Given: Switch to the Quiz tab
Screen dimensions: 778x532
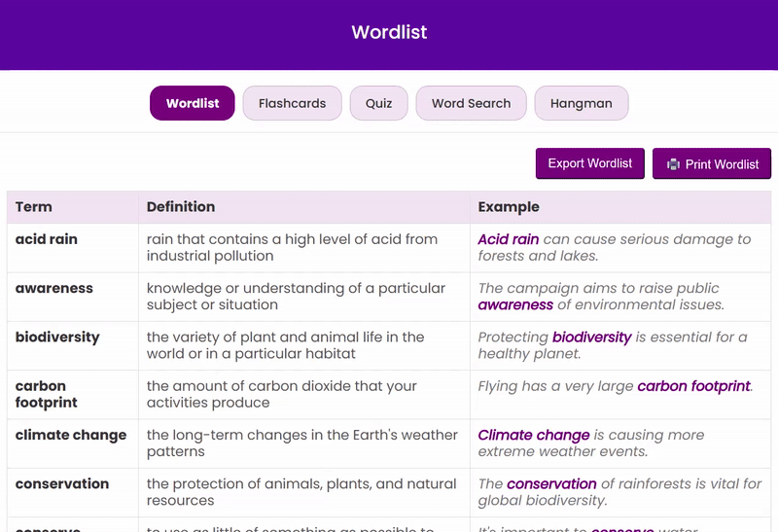Looking at the screenshot, I should (x=379, y=103).
